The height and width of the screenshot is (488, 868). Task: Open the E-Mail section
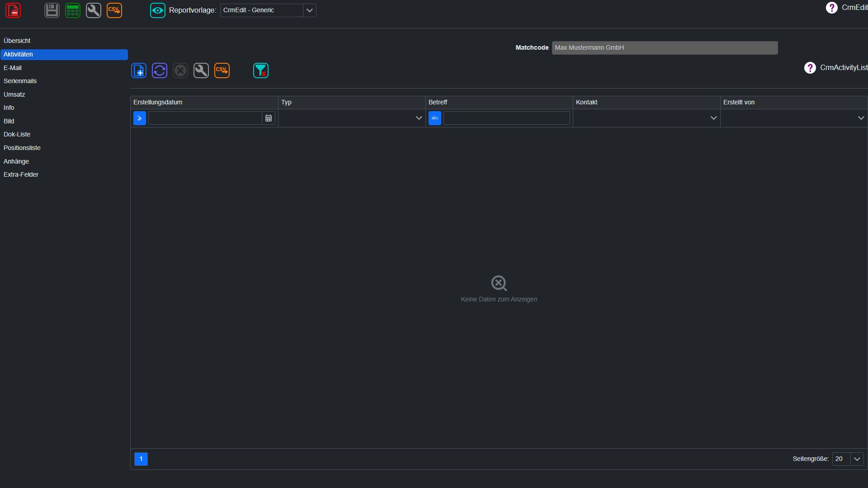64,68
